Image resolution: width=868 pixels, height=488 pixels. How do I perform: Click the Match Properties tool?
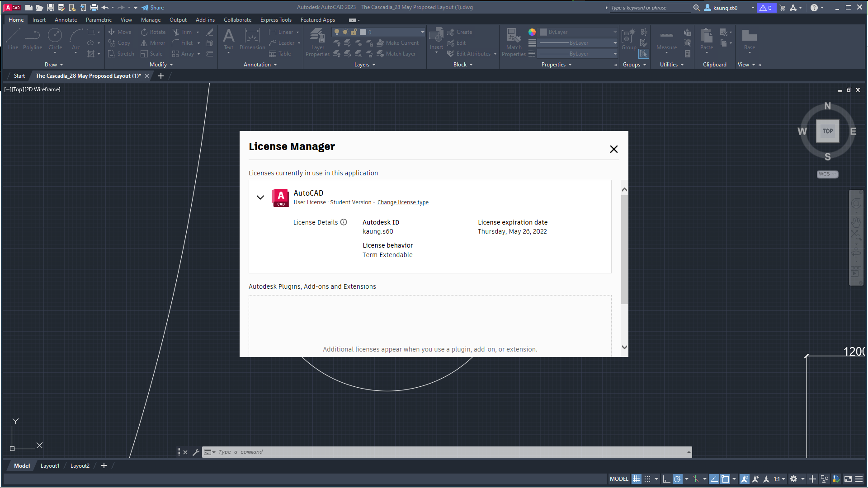tap(514, 42)
